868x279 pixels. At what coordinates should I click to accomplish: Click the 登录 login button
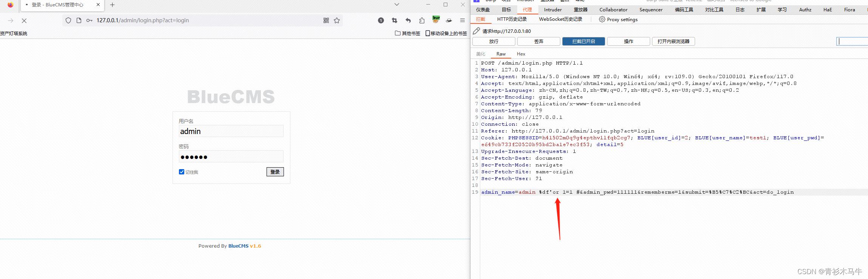[275, 172]
